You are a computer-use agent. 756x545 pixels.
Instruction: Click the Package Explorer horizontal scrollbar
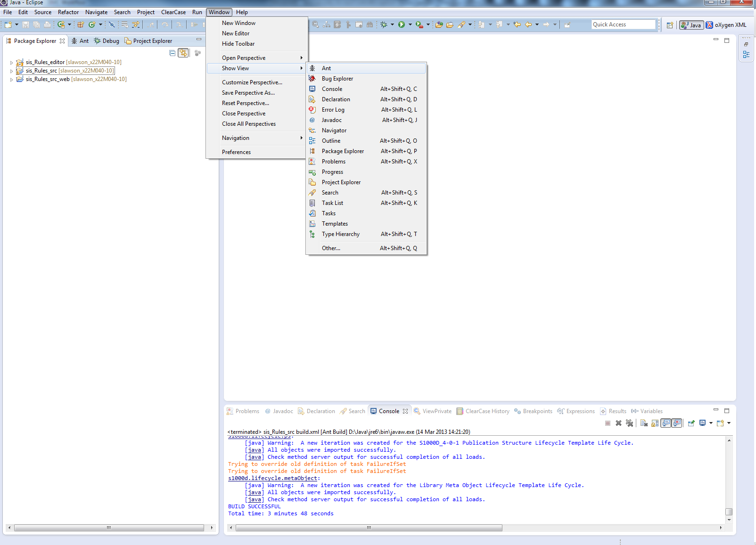109,528
